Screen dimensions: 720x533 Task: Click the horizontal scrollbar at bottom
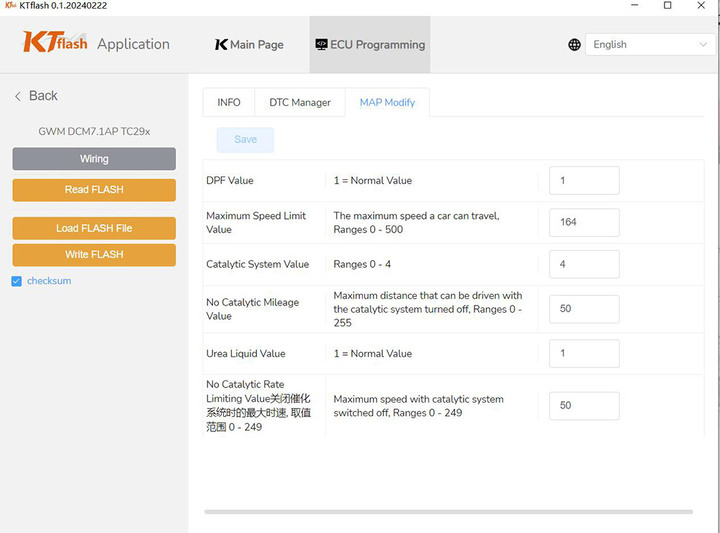tap(449, 511)
